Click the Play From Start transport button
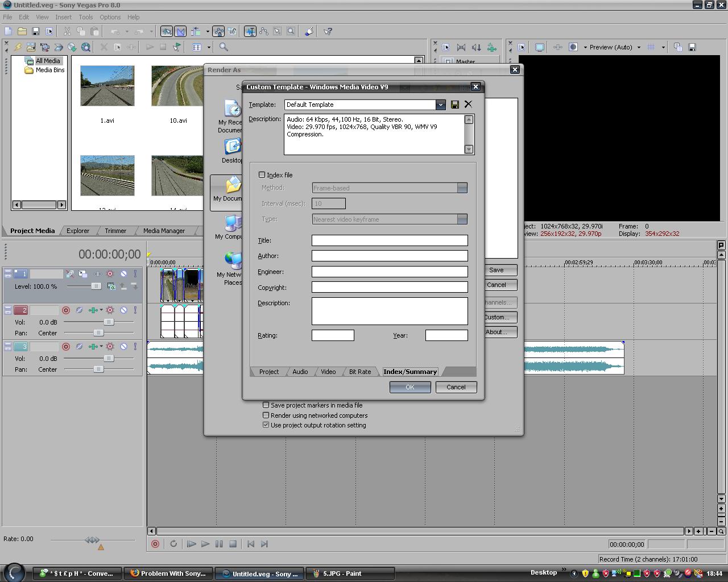The width and height of the screenshot is (728, 582). [191, 544]
